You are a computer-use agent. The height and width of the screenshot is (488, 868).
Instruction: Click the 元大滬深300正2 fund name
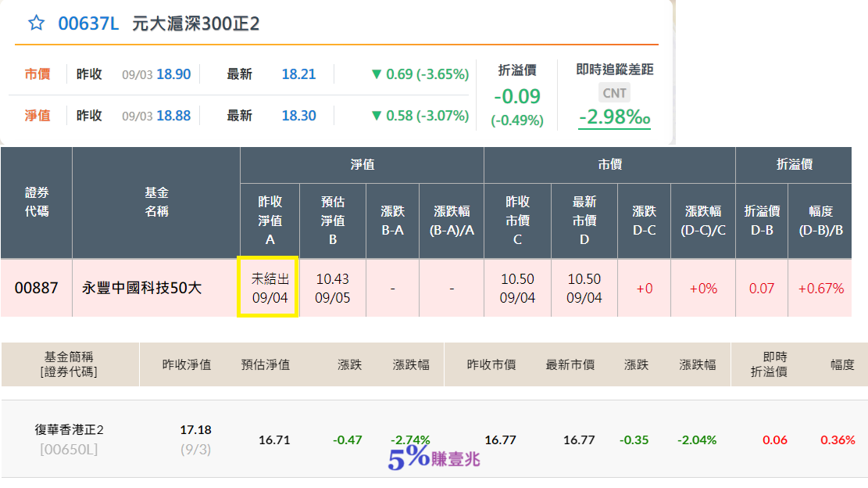pos(195,23)
